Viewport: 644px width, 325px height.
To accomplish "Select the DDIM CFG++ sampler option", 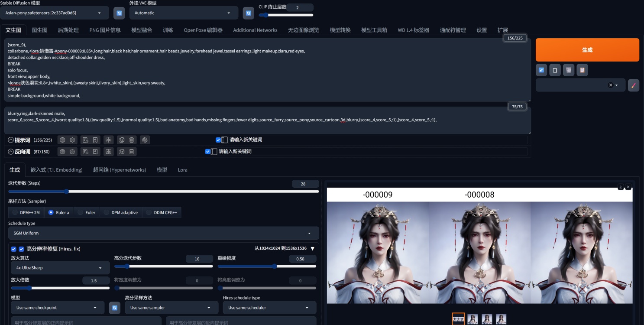I will [149, 212].
